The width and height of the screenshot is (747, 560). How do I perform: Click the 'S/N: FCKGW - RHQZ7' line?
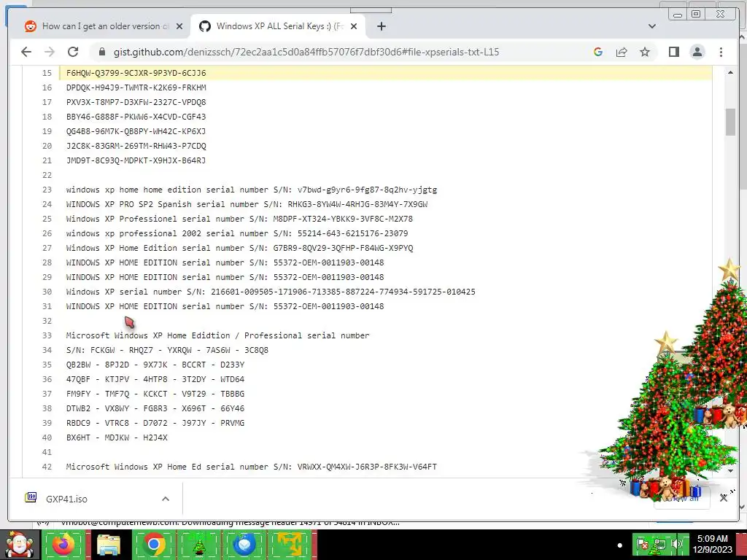[167, 350]
